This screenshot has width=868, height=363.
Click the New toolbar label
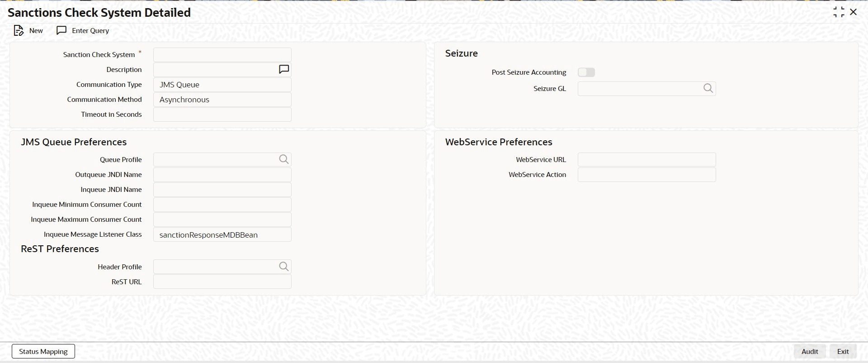pos(36,31)
